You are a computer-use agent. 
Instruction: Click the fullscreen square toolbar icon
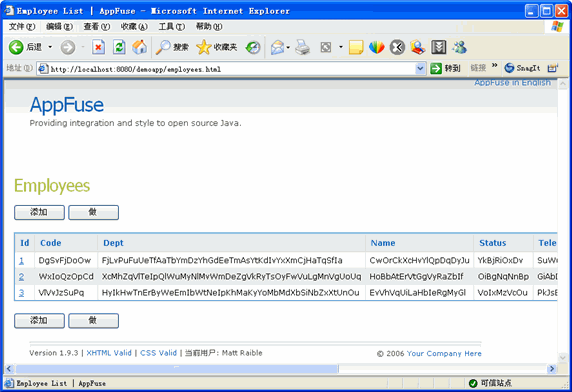click(x=326, y=47)
